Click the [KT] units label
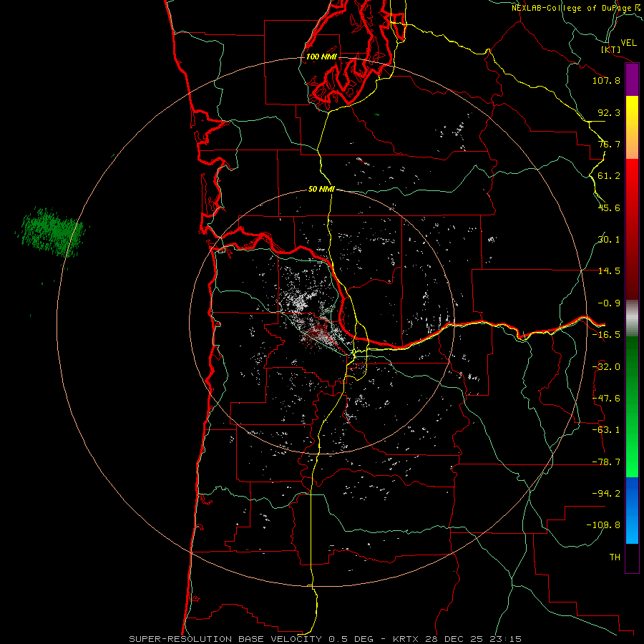The width and height of the screenshot is (644, 644). tap(611, 49)
